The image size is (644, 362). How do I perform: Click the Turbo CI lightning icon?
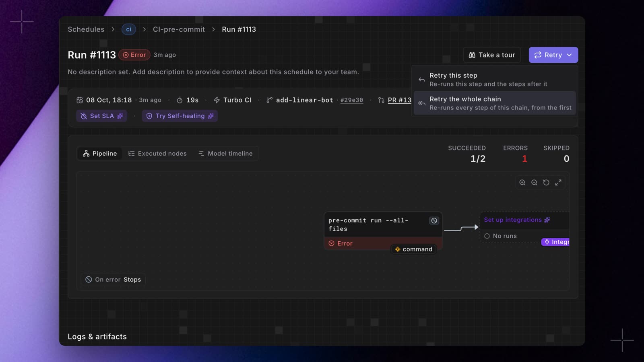(x=217, y=100)
